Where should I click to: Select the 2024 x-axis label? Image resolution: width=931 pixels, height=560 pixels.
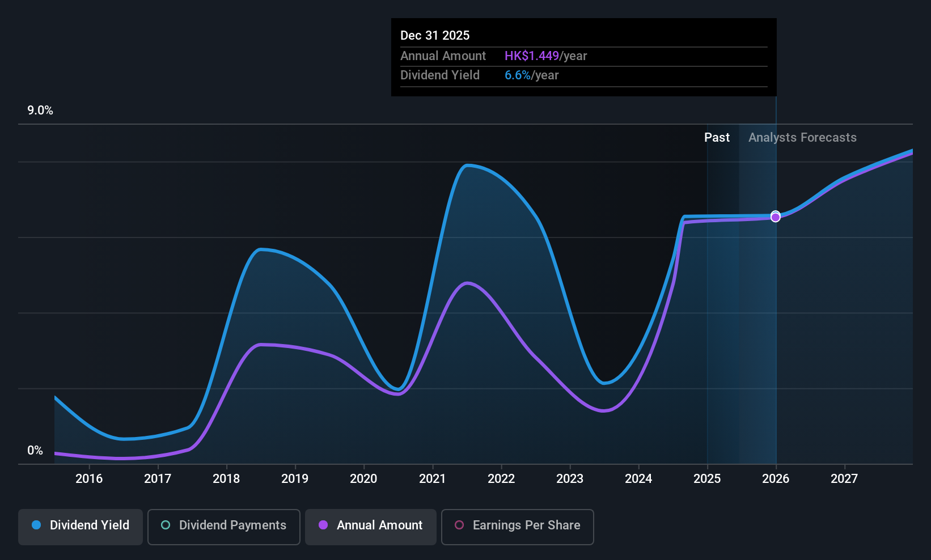pyautogui.click(x=638, y=478)
